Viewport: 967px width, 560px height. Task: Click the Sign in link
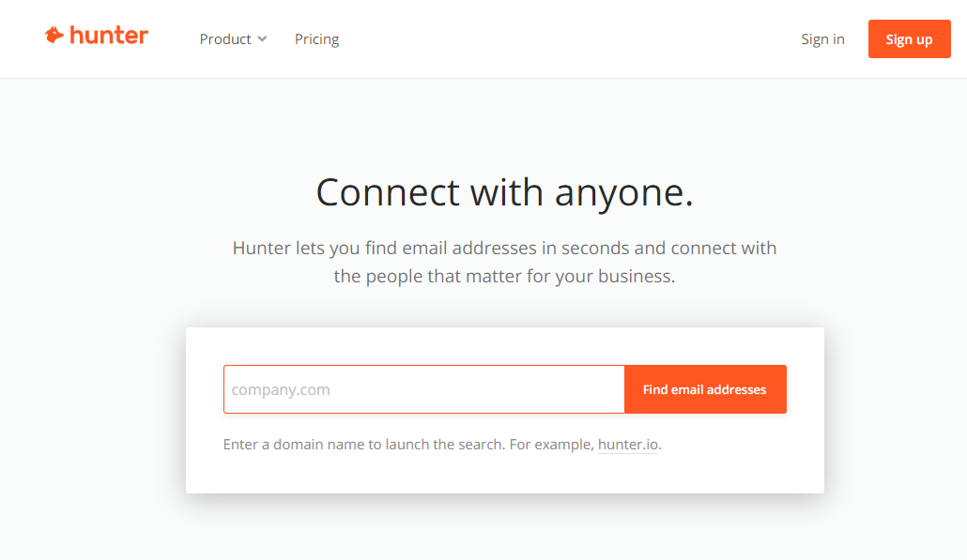(822, 39)
